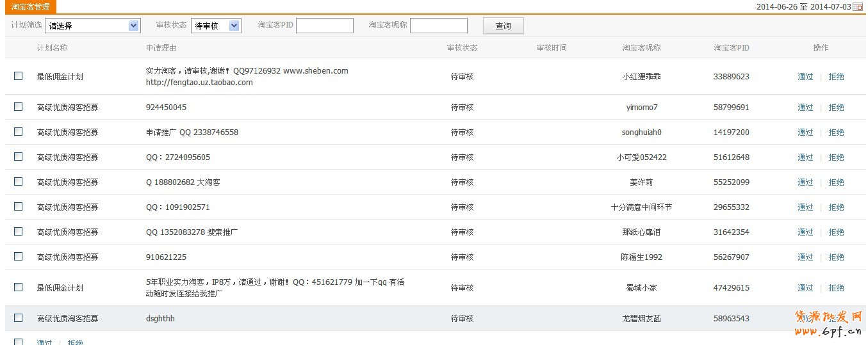The width and height of the screenshot is (868, 345).
Task: Approve songhuiah0 with 通过 link
Action: [805, 132]
